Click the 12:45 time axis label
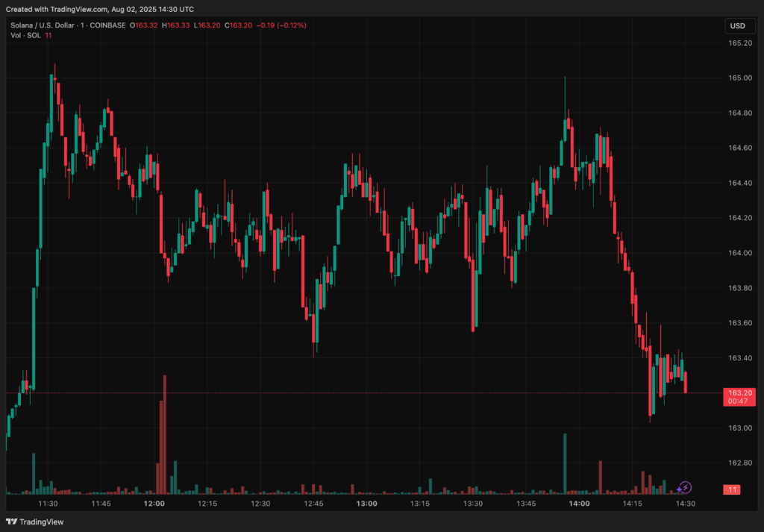The width and height of the screenshot is (764, 532). click(314, 504)
